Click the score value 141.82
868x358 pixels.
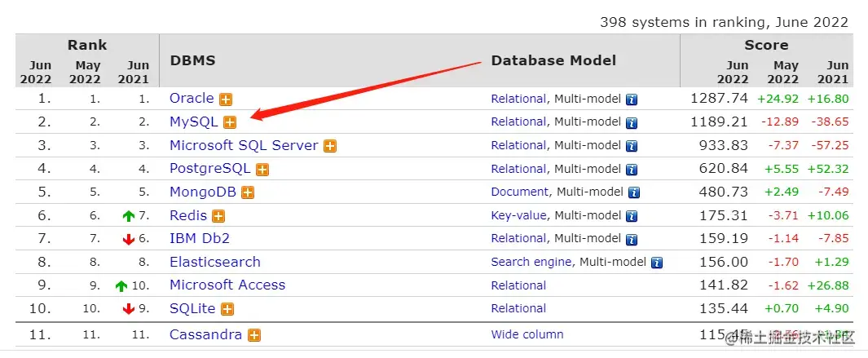click(724, 285)
